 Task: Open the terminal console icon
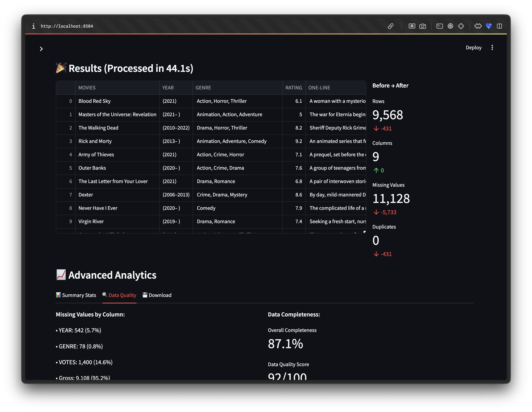(x=440, y=26)
